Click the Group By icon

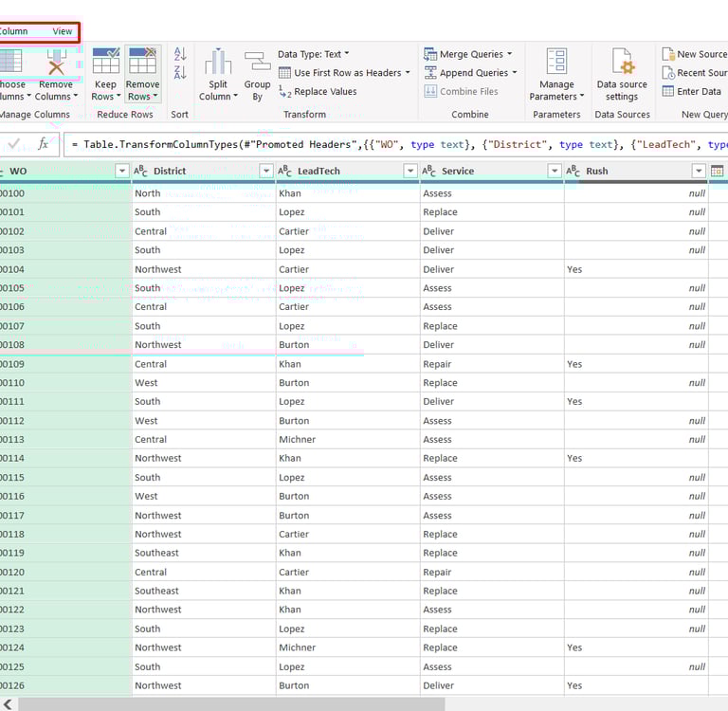(x=257, y=64)
